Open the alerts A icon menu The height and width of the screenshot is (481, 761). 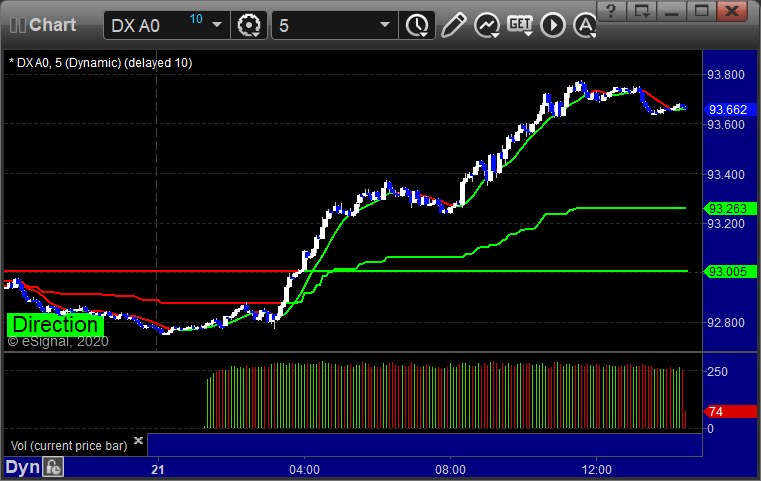585,25
